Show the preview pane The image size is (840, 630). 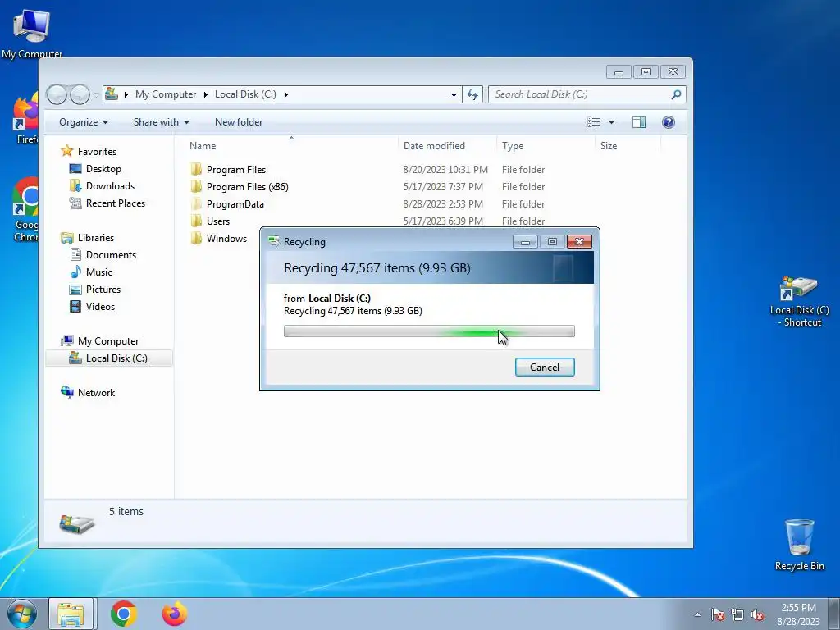coord(638,122)
